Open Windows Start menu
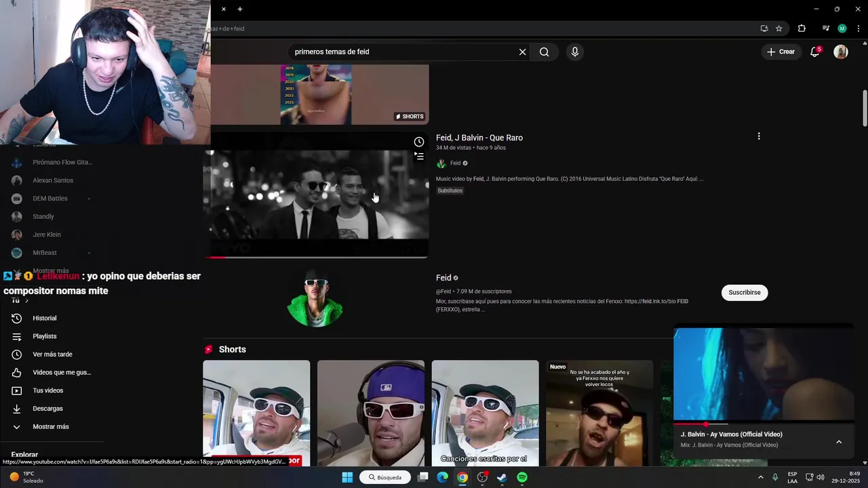The height and width of the screenshot is (488, 868). (x=347, y=477)
